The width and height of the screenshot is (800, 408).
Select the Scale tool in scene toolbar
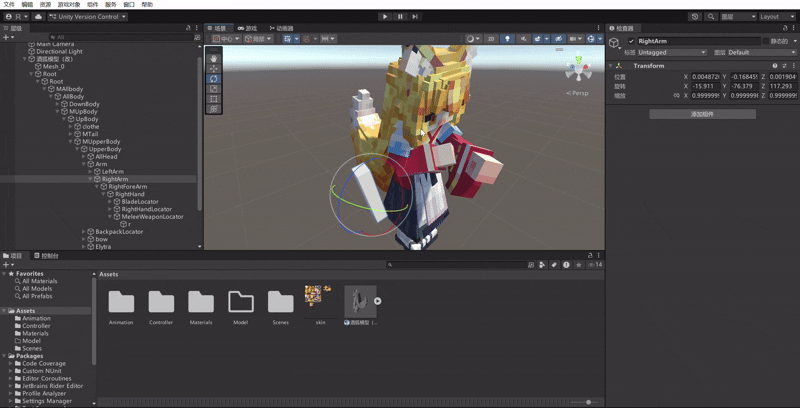click(214, 88)
